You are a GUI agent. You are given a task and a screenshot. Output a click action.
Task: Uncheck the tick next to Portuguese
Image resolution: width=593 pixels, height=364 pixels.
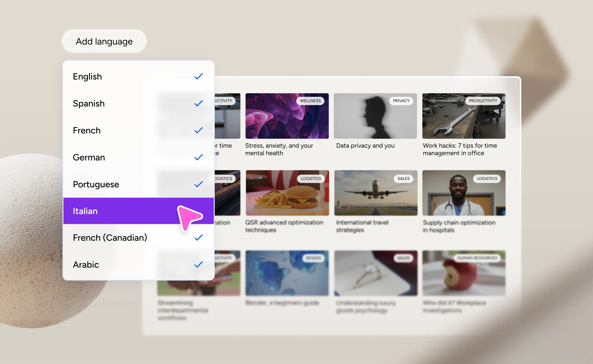(x=199, y=184)
